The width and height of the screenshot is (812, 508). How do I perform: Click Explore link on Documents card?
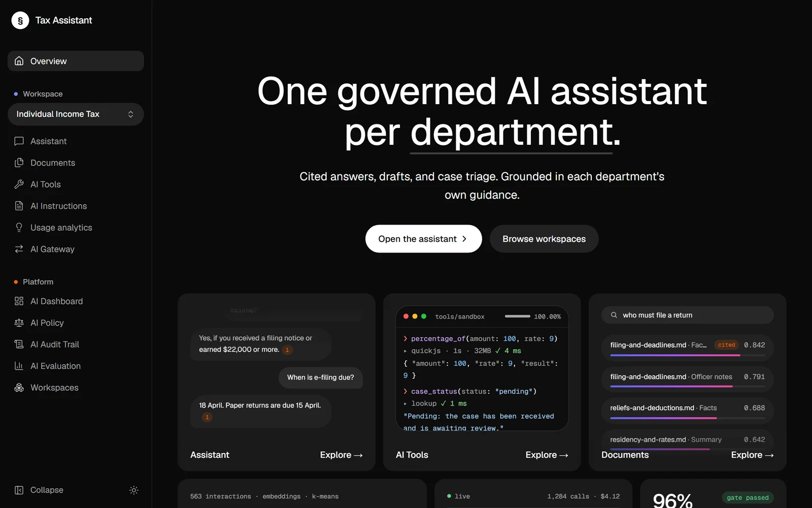752,455
